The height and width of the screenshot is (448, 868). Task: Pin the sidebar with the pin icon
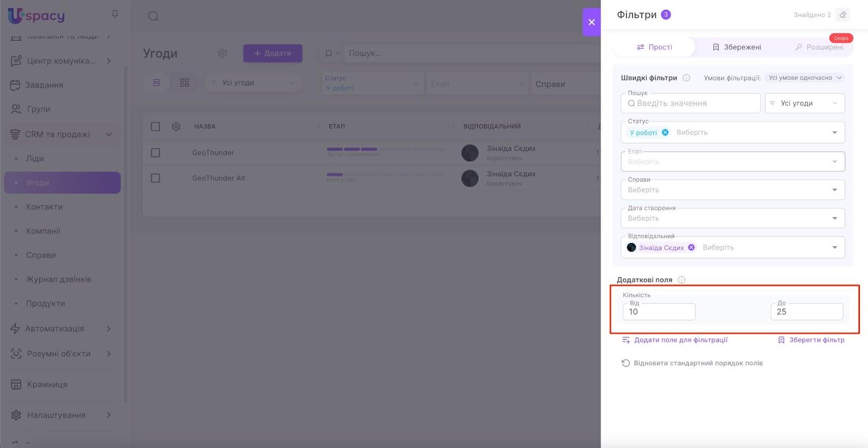point(114,15)
